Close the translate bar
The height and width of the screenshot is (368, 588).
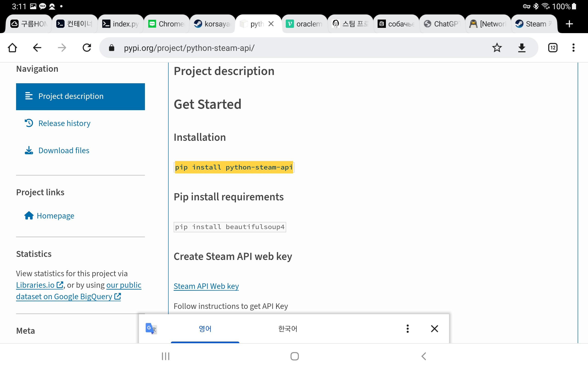[434, 329]
